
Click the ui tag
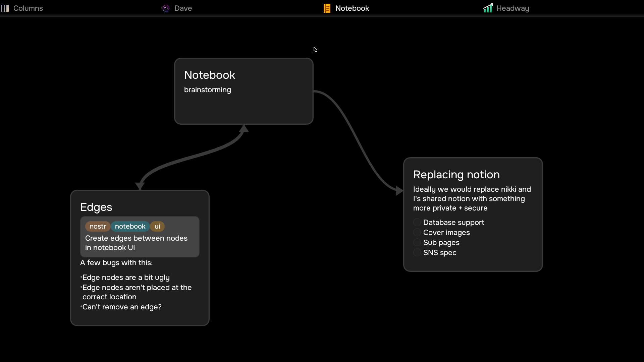pos(157,226)
